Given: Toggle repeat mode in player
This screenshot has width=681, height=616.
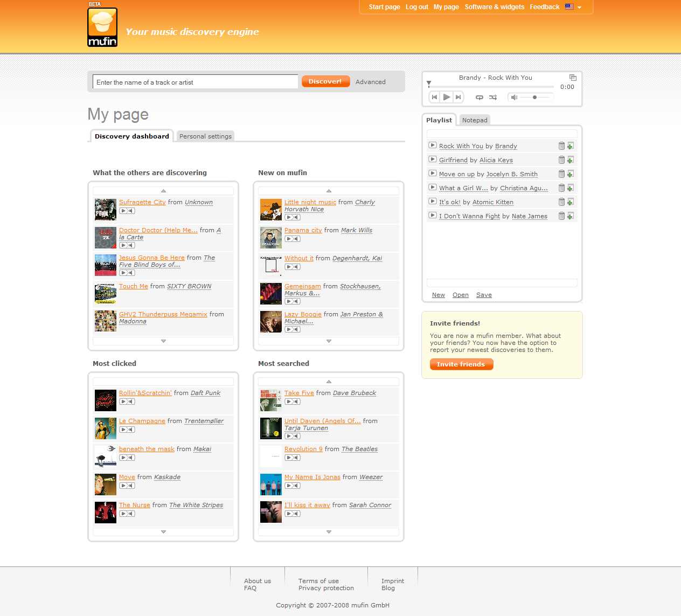Looking at the screenshot, I should coord(479,98).
